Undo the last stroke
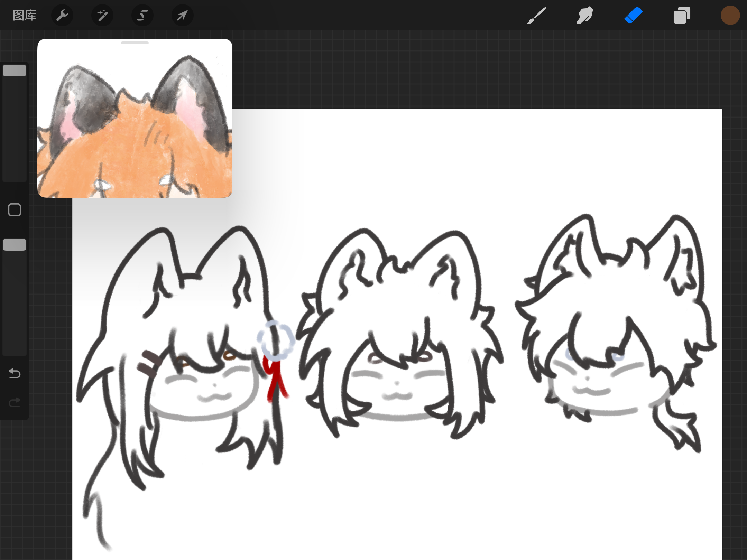747x560 pixels. pos(15,373)
